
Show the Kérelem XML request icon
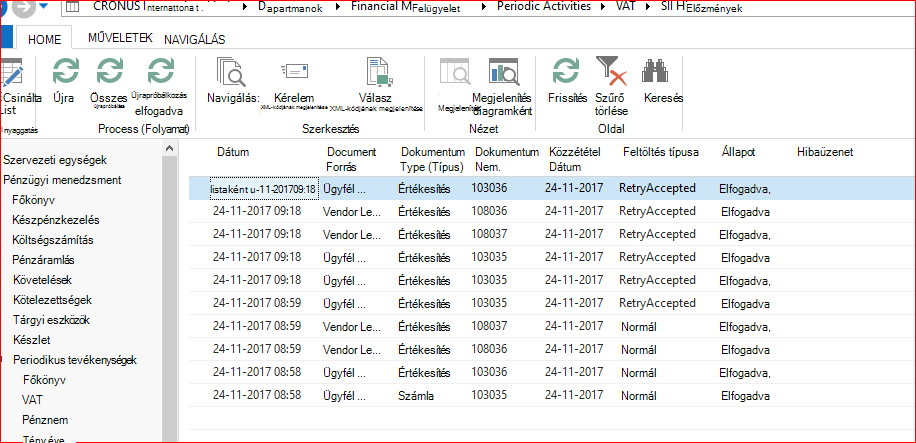(294, 72)
